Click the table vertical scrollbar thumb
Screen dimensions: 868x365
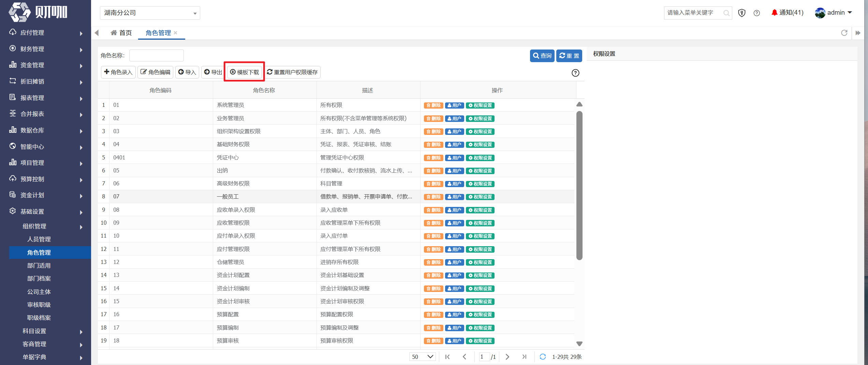(x=579, y=185)
